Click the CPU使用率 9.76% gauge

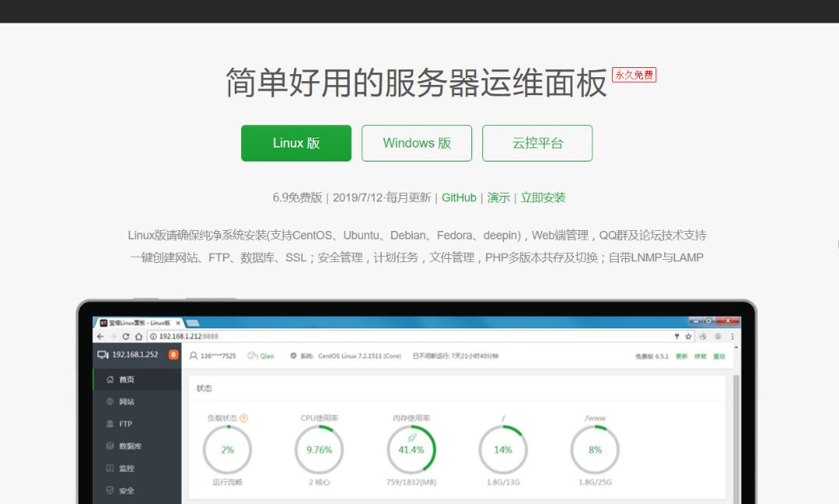coord(319,450)
